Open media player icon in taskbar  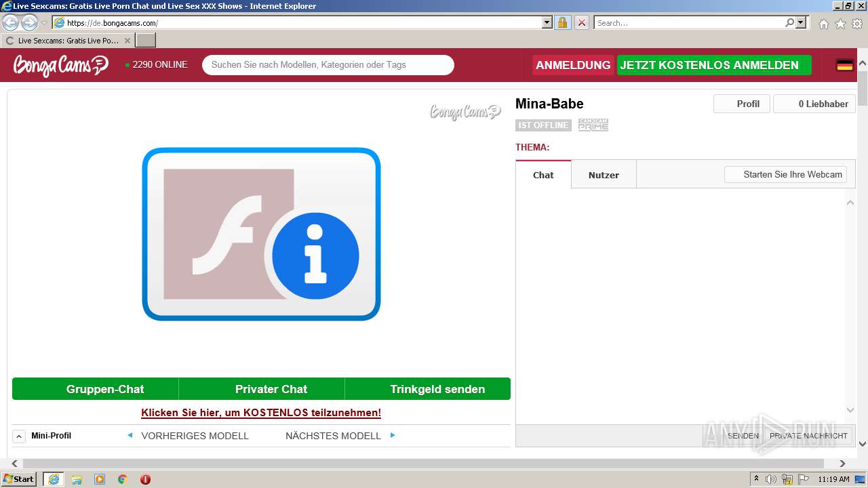[100, 479]
